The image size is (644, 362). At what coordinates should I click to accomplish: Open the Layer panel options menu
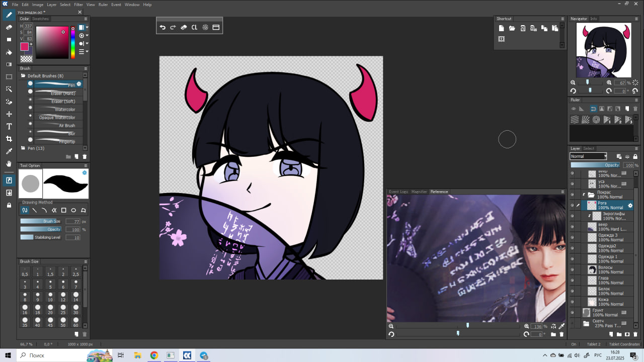636,148
